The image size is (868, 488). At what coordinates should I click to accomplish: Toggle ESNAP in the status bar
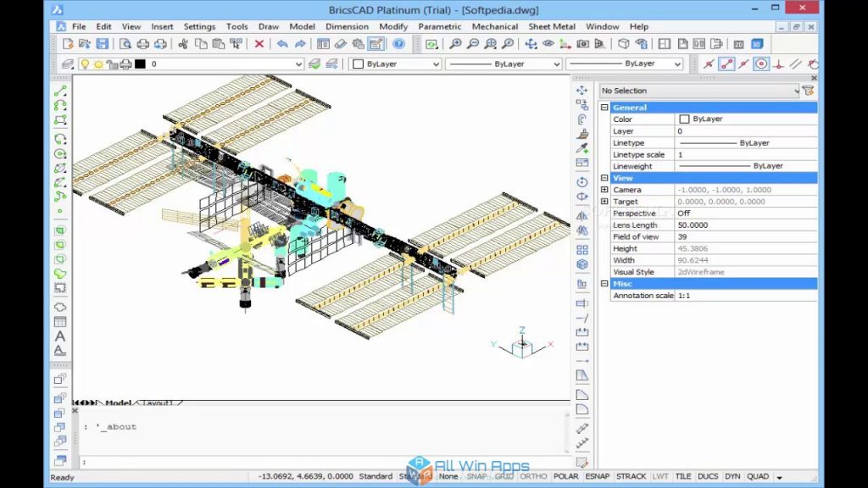click(598, 476)
